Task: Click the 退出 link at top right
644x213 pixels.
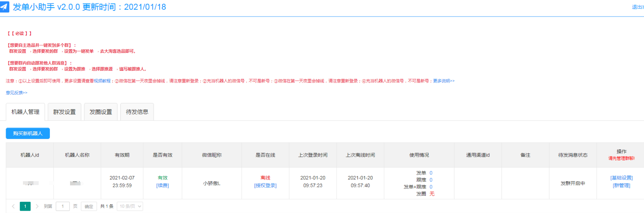Action: (637, 7)
